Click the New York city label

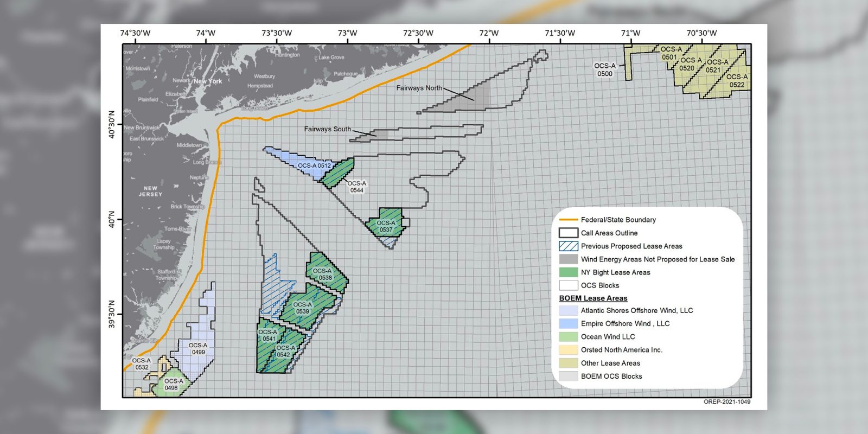coord(208,81)
